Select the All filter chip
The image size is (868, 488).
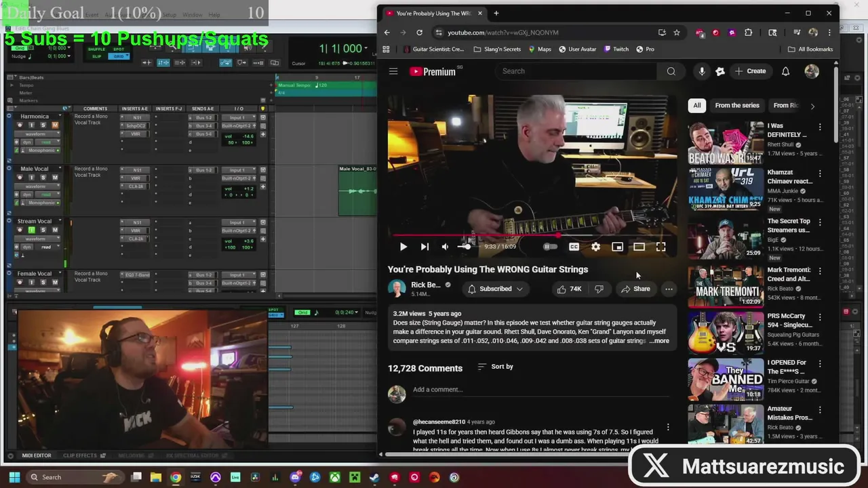696,105
